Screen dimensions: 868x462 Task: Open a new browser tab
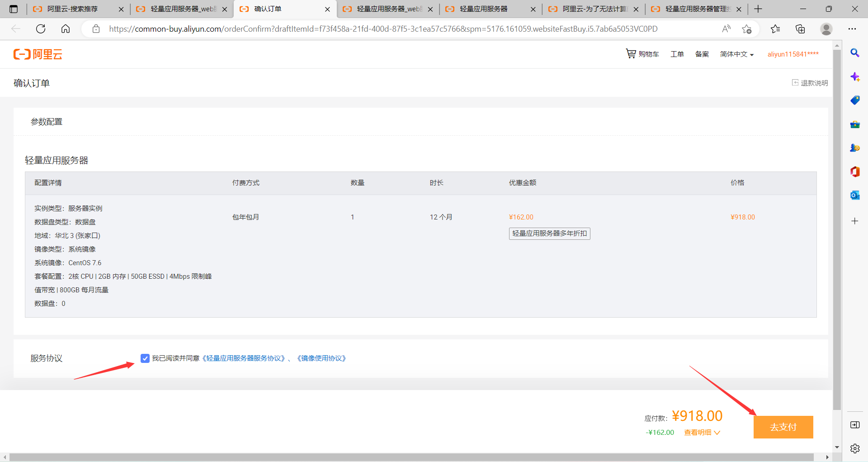758,9
